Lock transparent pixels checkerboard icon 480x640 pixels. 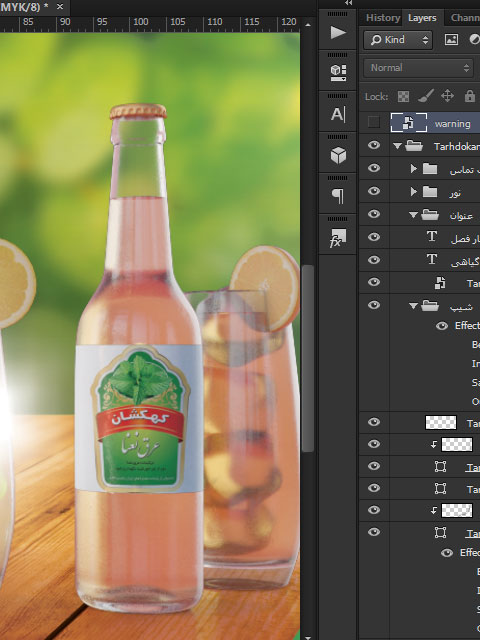pyautogui.click(x=403, y=96)
